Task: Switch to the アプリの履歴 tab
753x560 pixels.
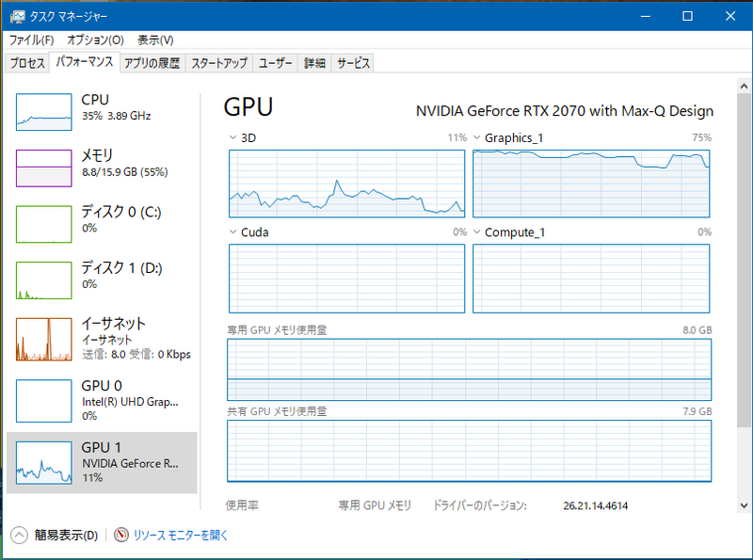Action: click(x=152, y=63)
